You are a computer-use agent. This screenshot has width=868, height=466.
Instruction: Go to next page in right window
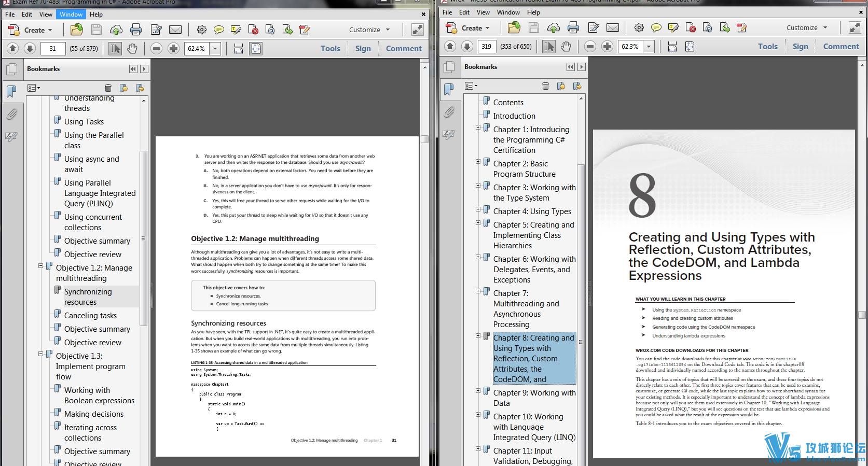pos(467,46)
